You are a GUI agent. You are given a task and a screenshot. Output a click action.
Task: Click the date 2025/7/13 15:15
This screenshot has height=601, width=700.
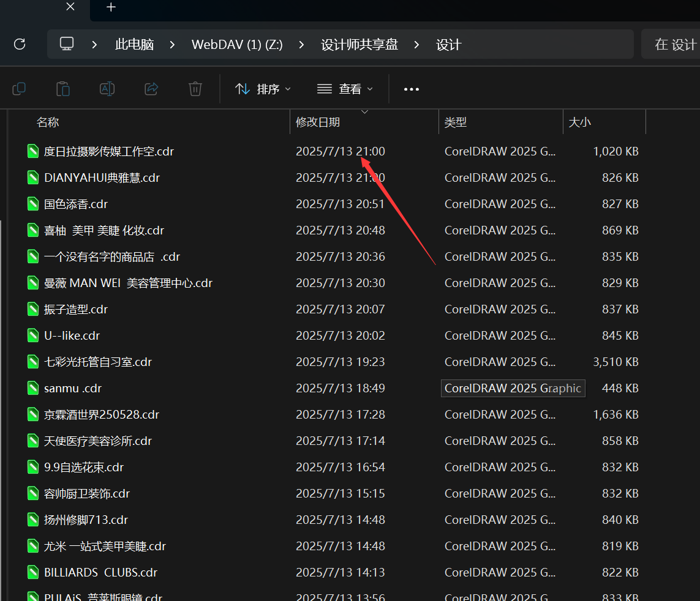340,493
